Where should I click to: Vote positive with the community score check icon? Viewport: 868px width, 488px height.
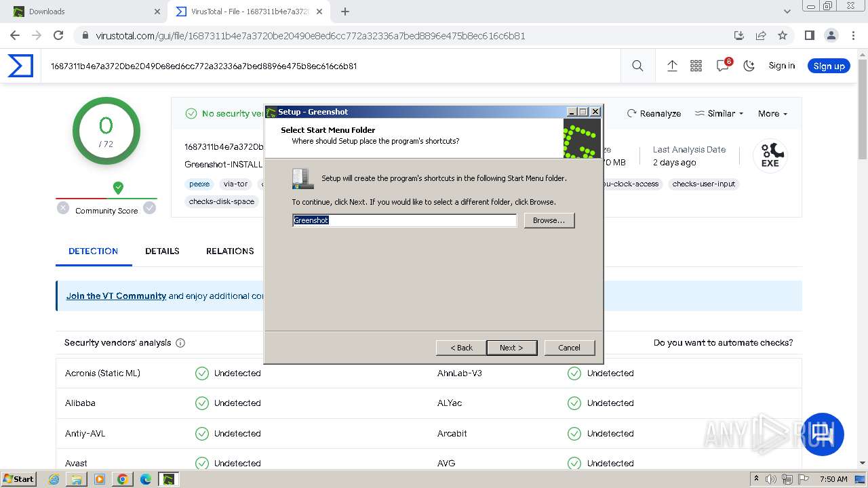[x=150, y=208]
